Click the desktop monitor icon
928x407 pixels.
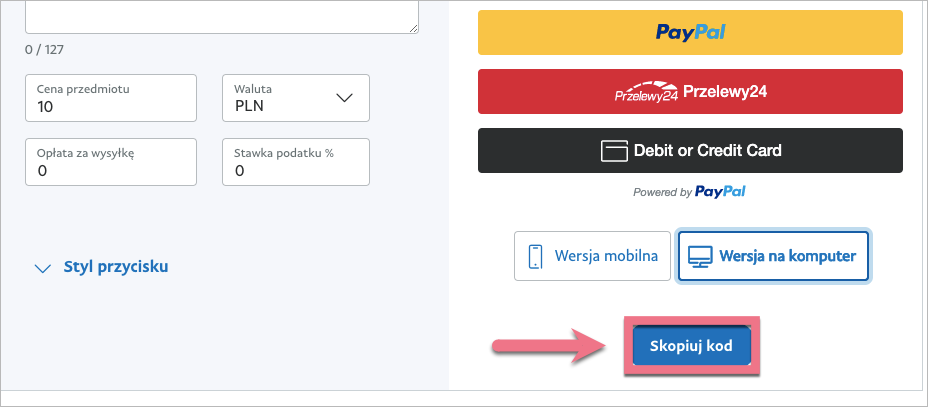pyautogui.click(x=698, y=256)
